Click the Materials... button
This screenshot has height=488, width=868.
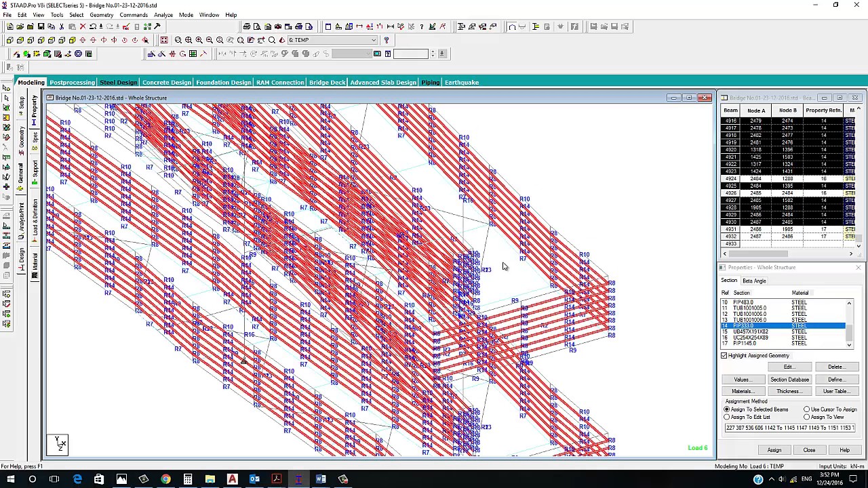[743, 391]
